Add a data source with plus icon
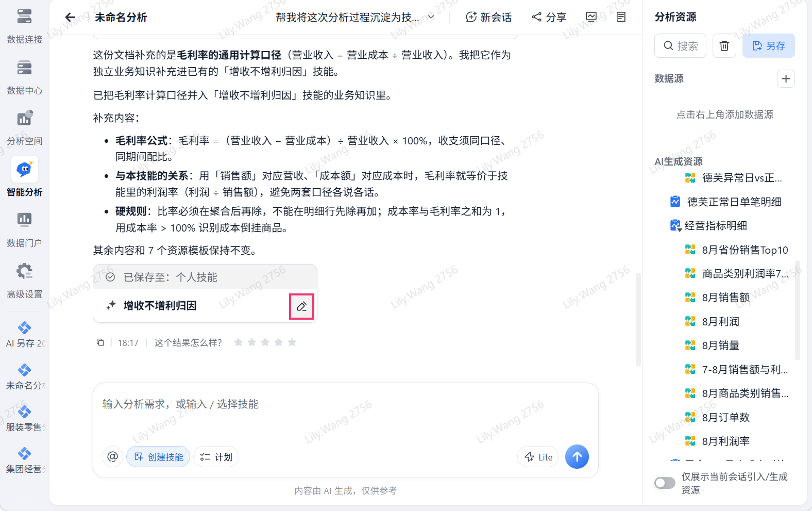Image resolution: width=812 pixels, height=511 pixels. (x=786, y=79)
